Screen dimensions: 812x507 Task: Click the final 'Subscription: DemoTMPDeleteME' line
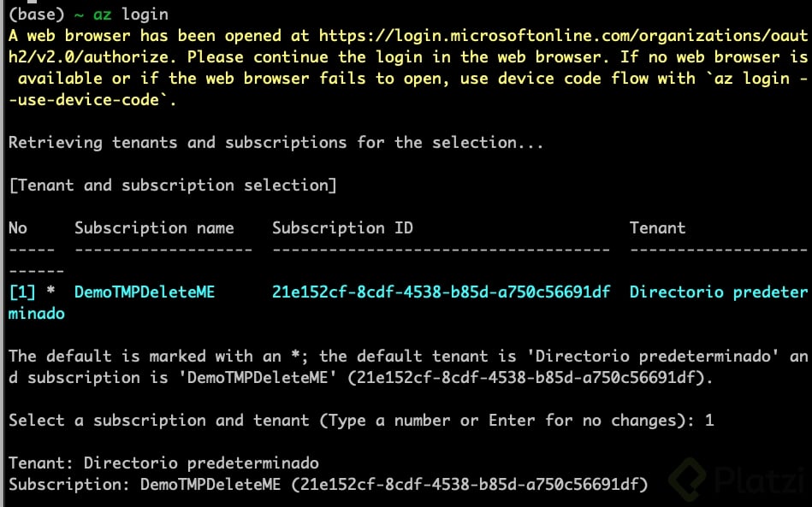tap(329, 484)
